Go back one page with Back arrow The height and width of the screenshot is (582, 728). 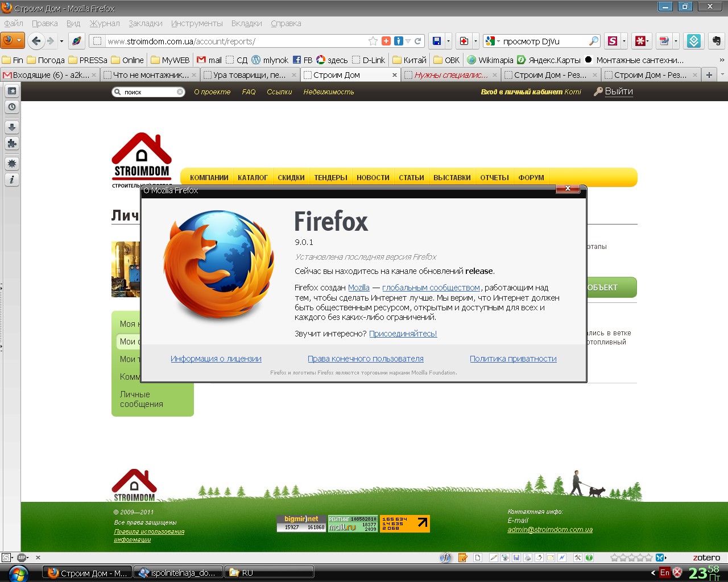(36, 41)
